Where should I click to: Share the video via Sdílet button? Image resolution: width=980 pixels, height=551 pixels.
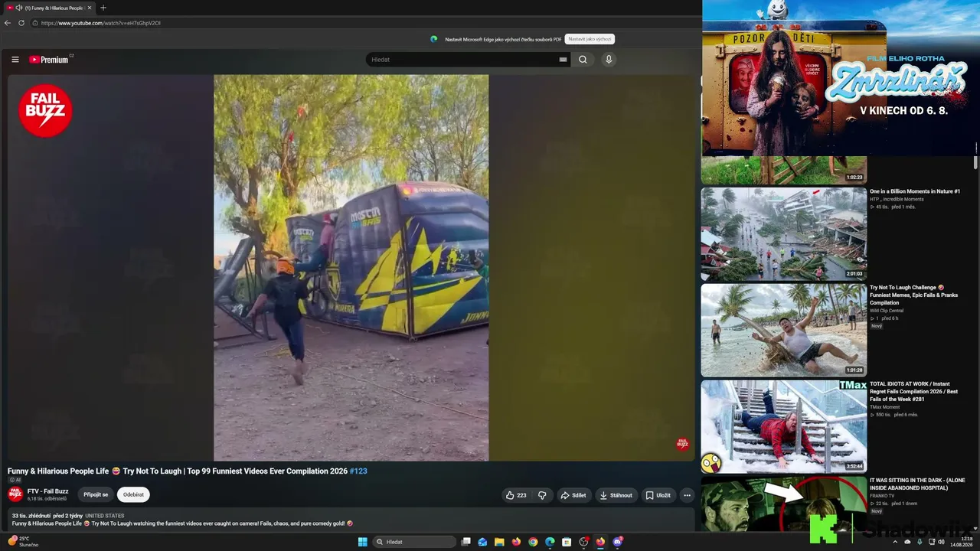pos(573,495)
